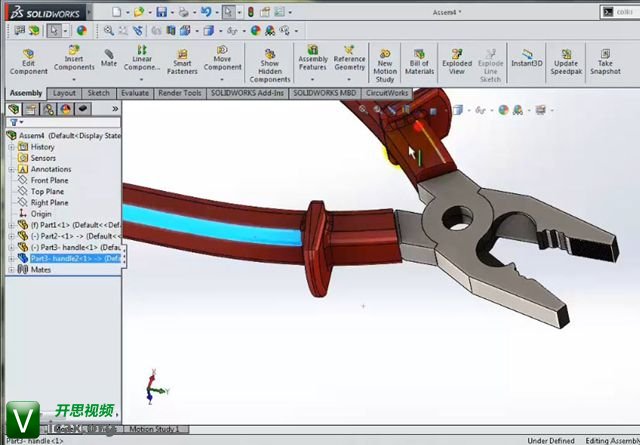Click the Open file icon
This screenshot has height=445, width=640.
click(x=139, y=12)
